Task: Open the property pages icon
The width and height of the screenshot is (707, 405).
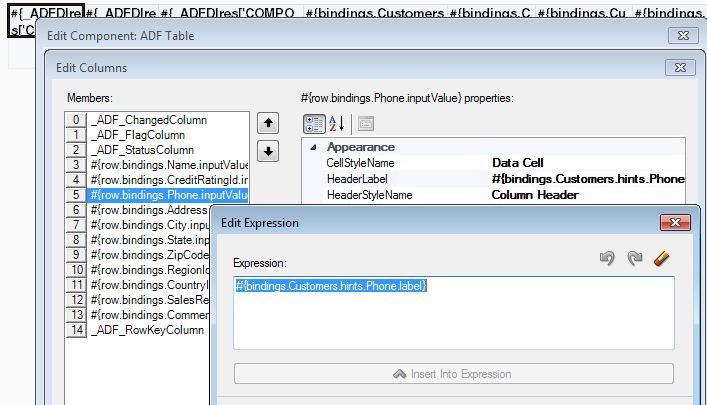Action: tap(366, 124)
